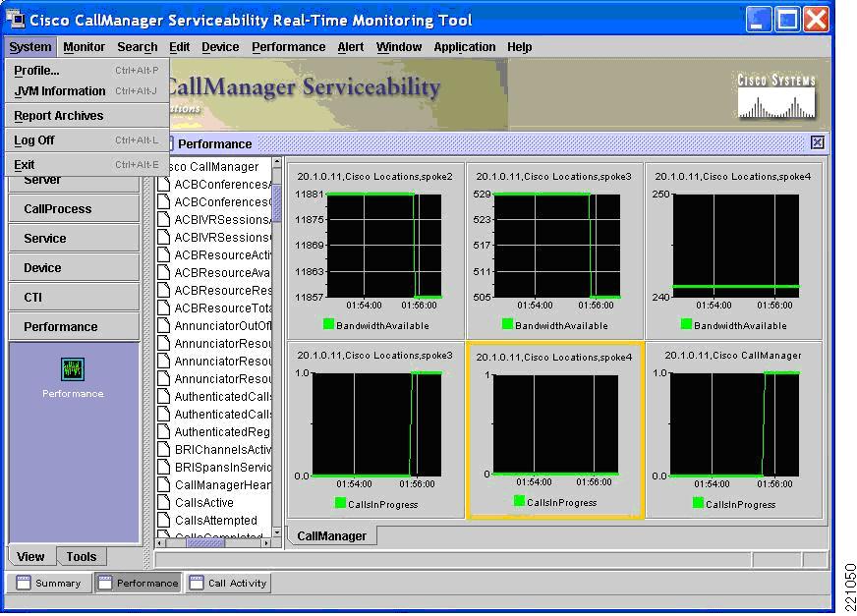857x616 pixels.
Task: Click the page icon beside CallsActive
Action: pos(163,502)
